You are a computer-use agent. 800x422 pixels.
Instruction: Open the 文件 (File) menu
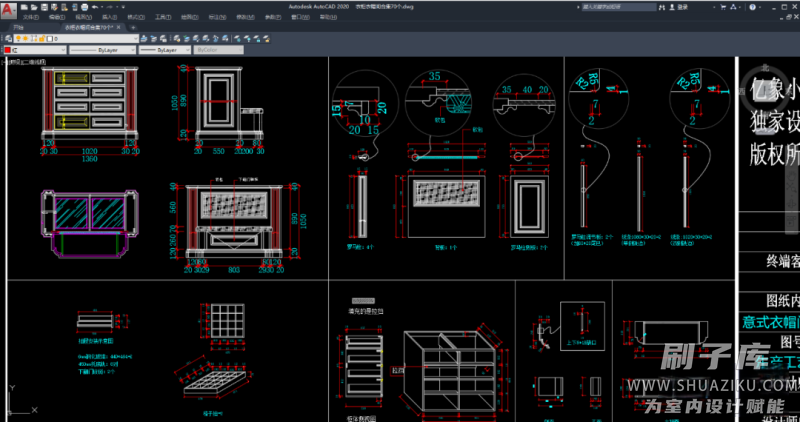[31, 17]
